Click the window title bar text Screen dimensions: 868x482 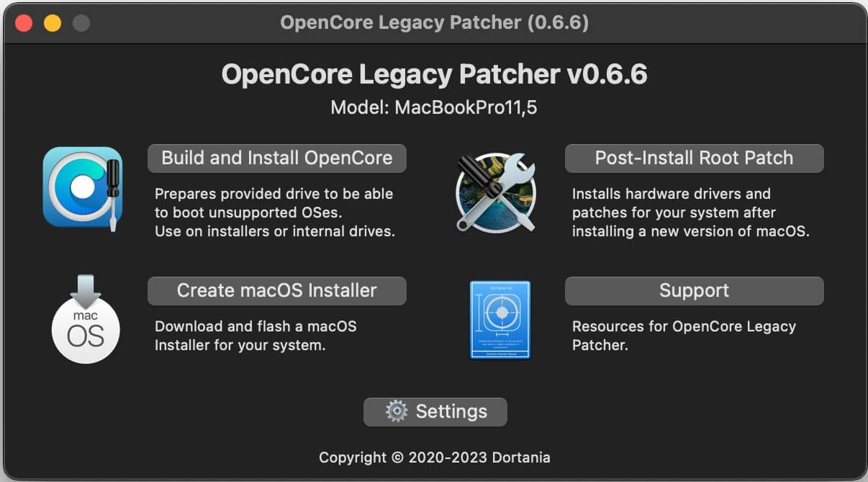434,23
